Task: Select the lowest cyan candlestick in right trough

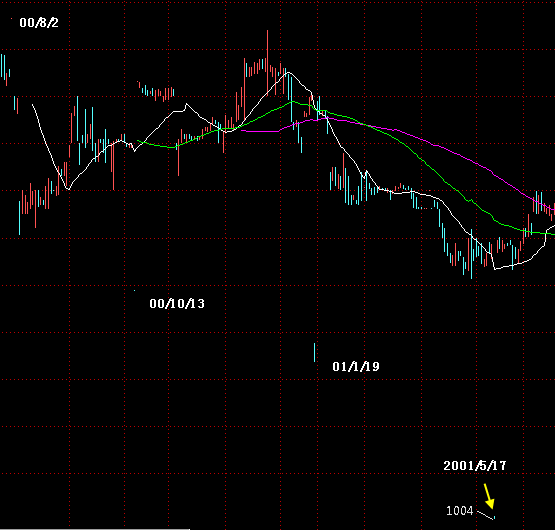Action: click(x=471, y=254)
